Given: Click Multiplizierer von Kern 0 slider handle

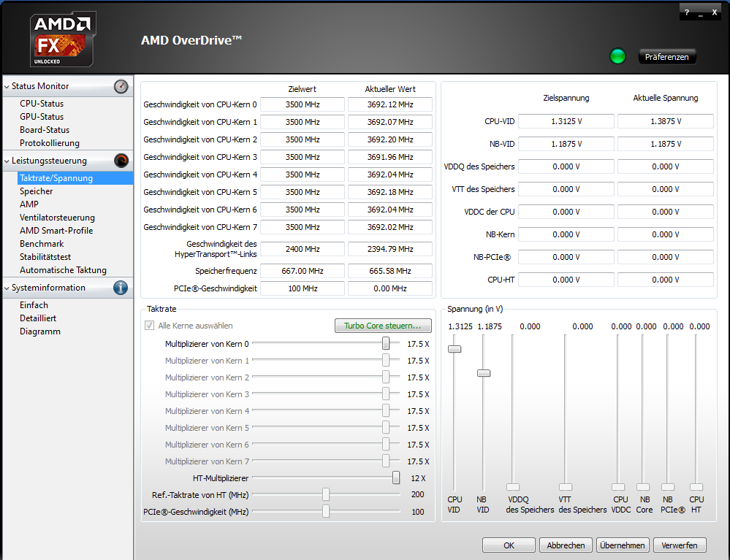Looking at the screenshot, I should [x=386, y=343].
